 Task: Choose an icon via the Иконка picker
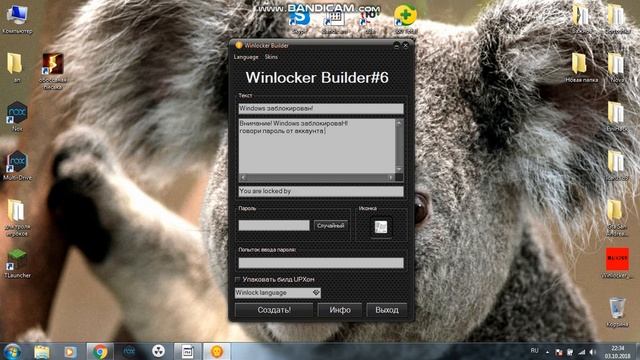point(381,227)
